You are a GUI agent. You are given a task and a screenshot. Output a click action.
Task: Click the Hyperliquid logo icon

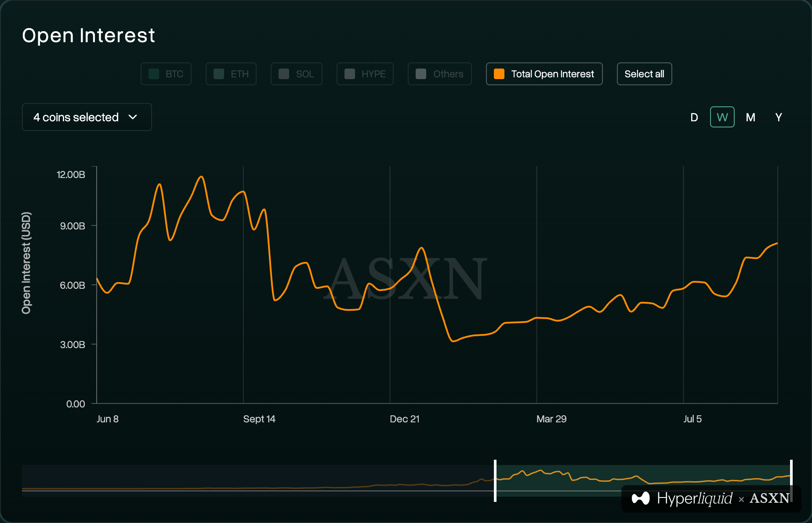tap(641, 498)
